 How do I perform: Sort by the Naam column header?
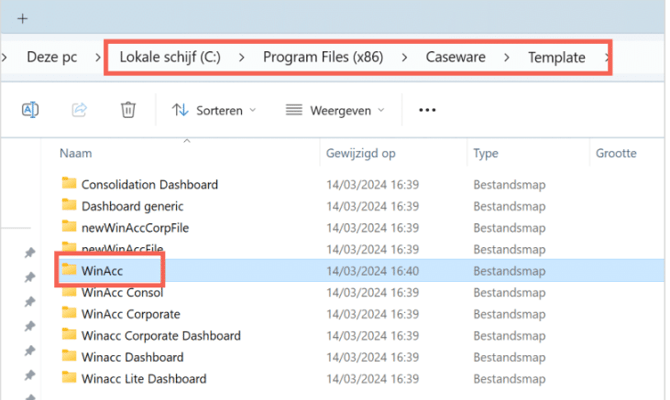click(x=76, y=153)
